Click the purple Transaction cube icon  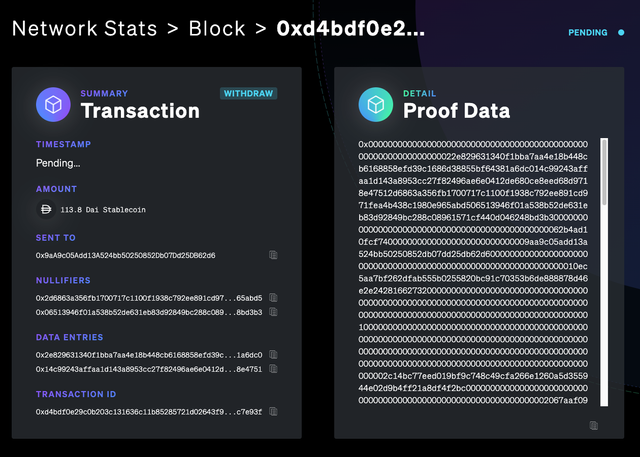53,104
